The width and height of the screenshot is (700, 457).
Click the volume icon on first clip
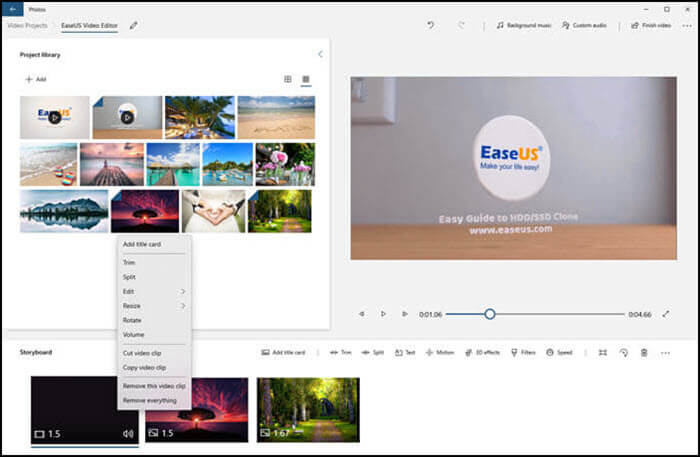tap(127, 433)
